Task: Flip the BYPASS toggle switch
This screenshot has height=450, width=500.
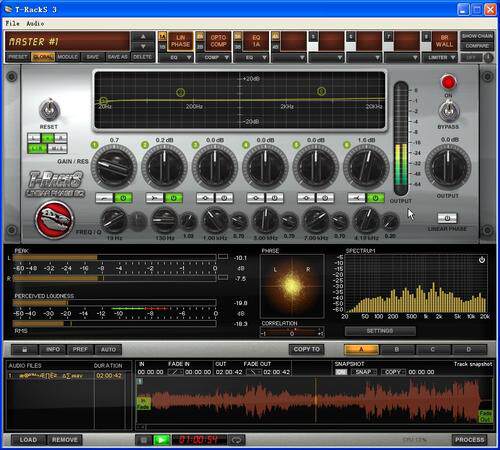Action: point(448,111)
